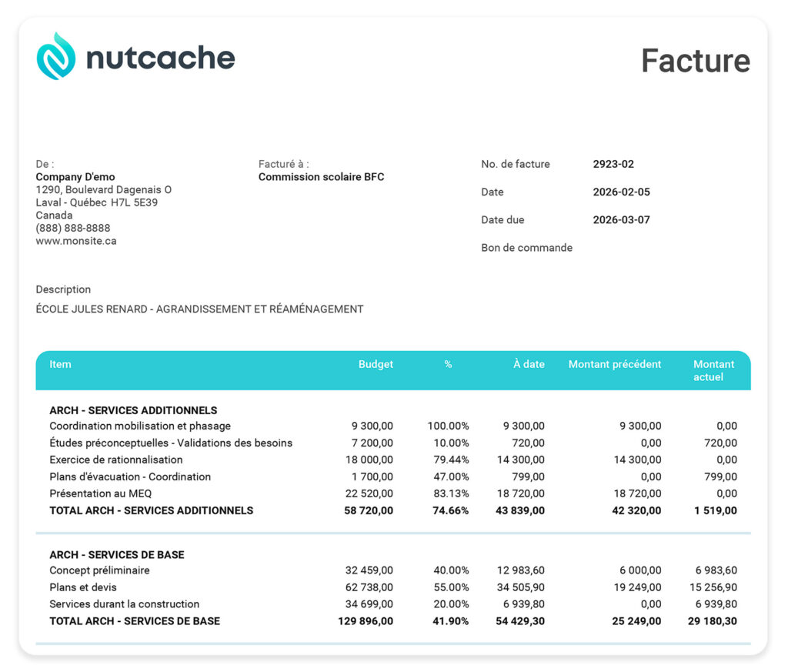Screen dimensions: 788x672
Task: Click the Budget column header
Action: 376,364
